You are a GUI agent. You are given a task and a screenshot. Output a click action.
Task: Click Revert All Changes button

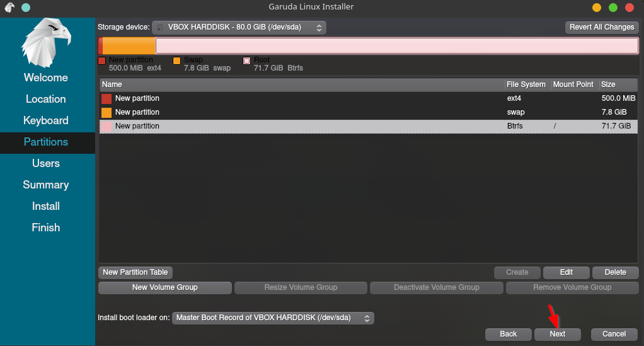coord(602,27)
